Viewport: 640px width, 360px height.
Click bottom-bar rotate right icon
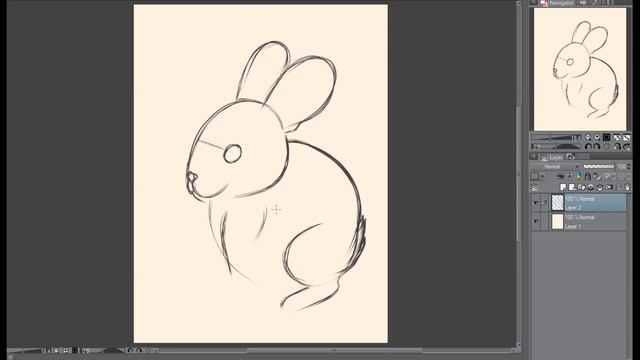pos(139,350)
